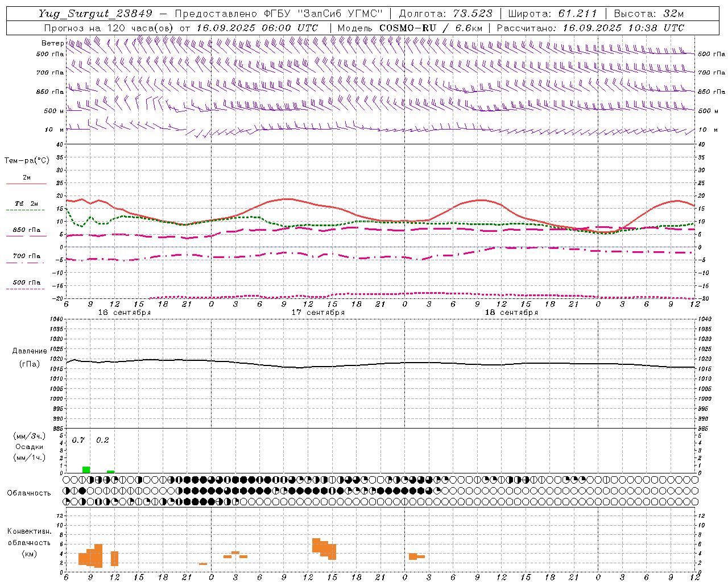The height and width of the screenshot is (582, 728).
Task: Select the text 'Предоставлено ФГБУ "ЗапСиб УГМС"'
Action: [x=279, y=14]
